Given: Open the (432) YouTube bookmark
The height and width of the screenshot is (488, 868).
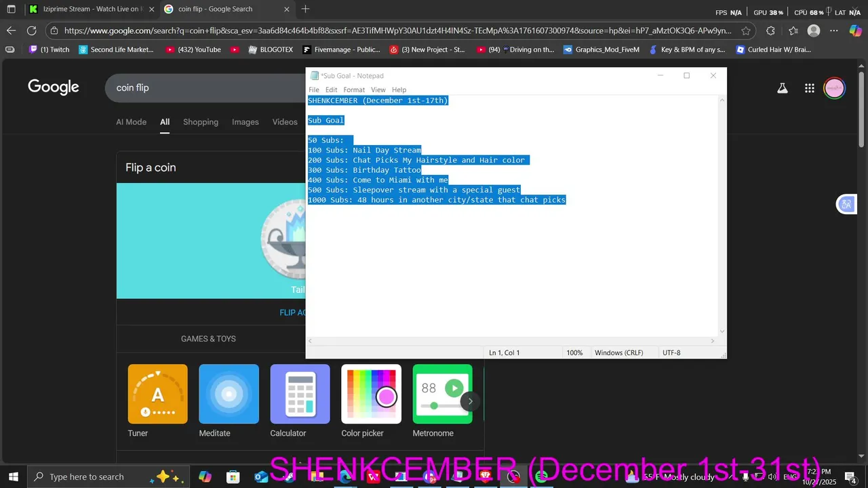Looking at the screenshot, I should pos(193,49).
